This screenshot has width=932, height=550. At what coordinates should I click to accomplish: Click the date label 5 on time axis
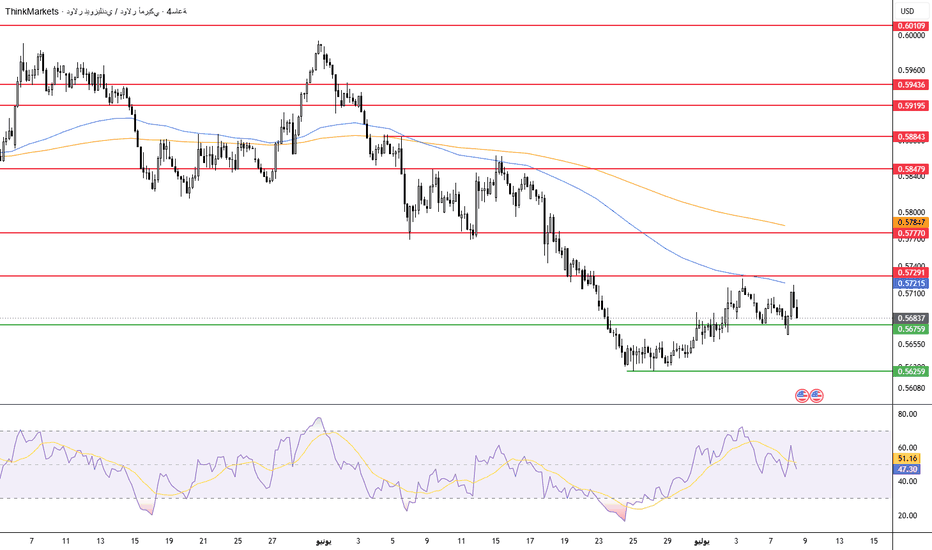[x=392, y=541]
